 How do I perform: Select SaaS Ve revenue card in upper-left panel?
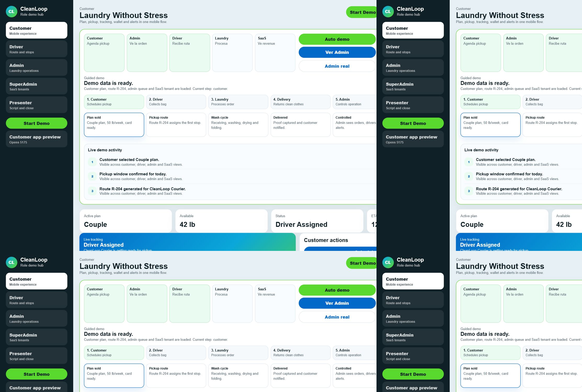(275, 53)
